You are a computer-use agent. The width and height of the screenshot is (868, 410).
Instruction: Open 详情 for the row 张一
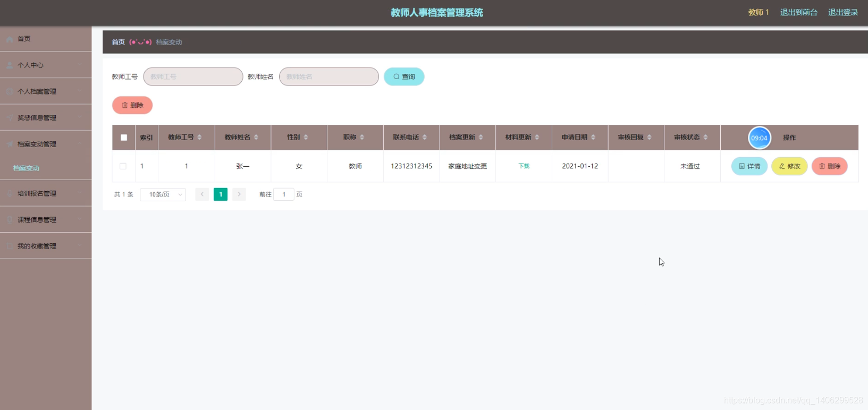point(749,166)
